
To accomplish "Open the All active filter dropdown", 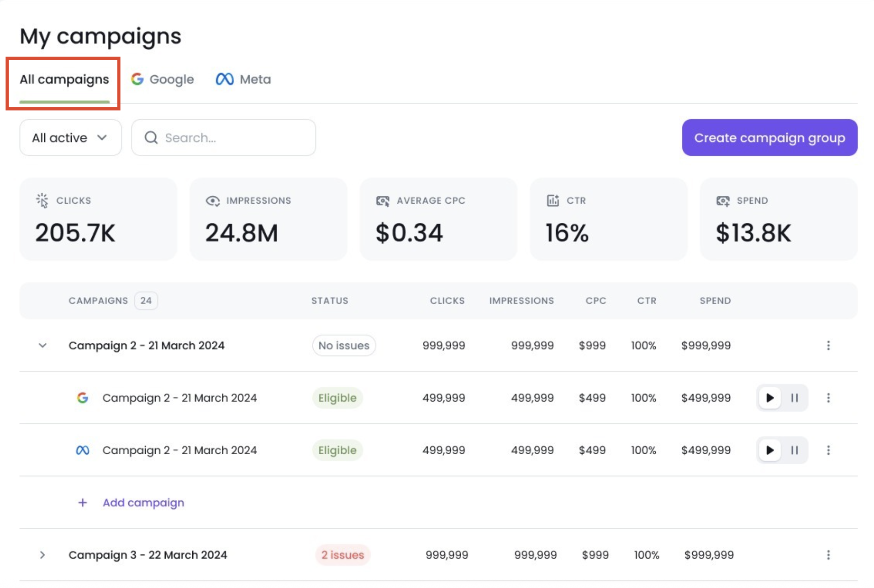I will (x=70, y=137).
